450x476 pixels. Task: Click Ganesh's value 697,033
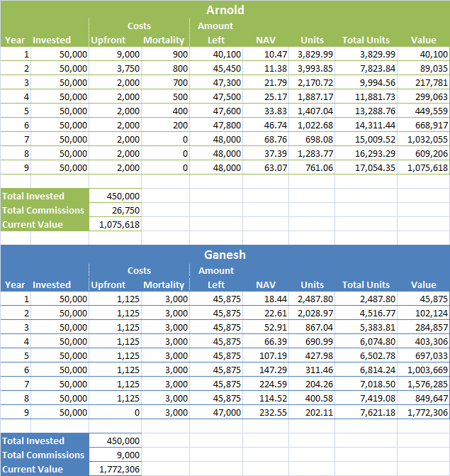coord(431,355)
